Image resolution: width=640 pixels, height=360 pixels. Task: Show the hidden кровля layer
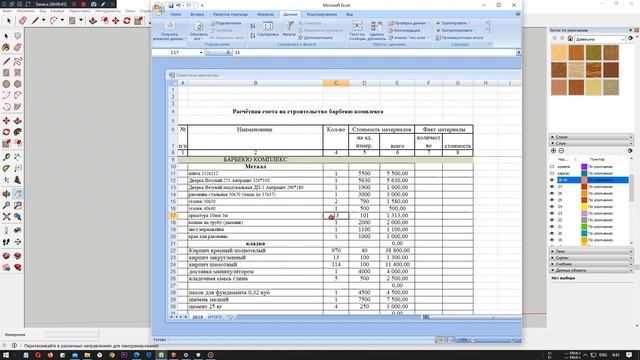(x=552, y=167)
